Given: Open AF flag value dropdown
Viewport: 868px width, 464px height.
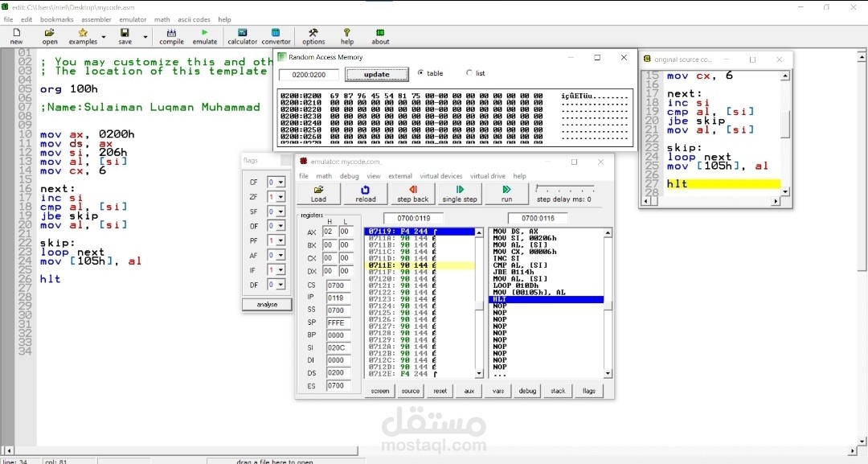Looking at the screenshot, I should tap(281, 255).
